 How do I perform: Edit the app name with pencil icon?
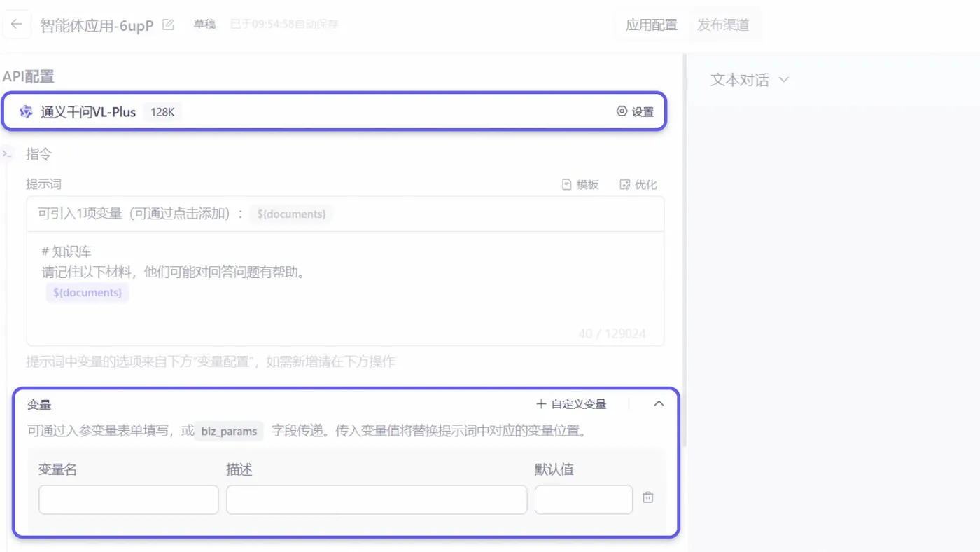168,25
